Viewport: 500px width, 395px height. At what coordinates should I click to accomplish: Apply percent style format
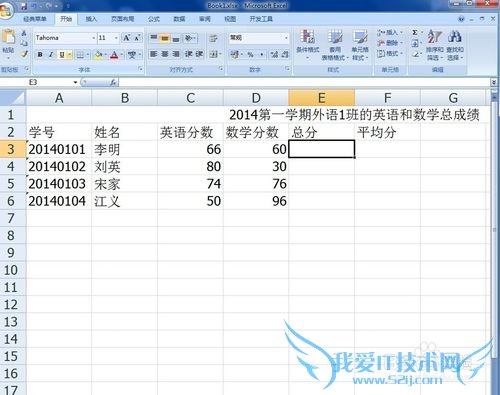(x=250, y=54)
